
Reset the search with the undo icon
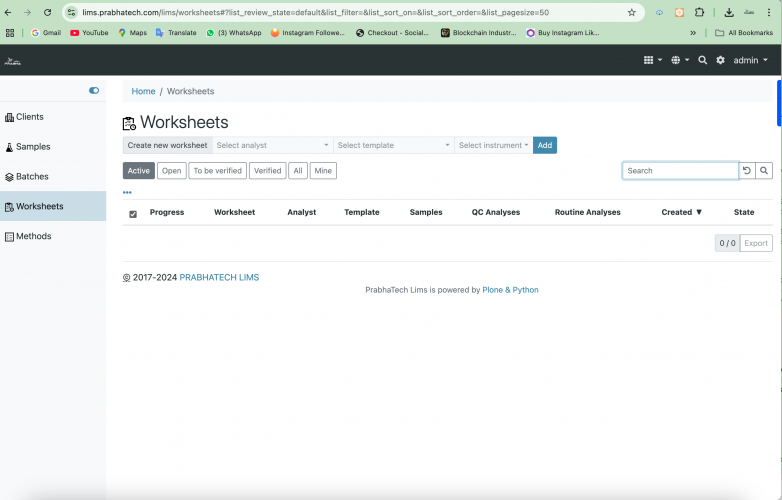pyautogui.click(x=747, y=170)
